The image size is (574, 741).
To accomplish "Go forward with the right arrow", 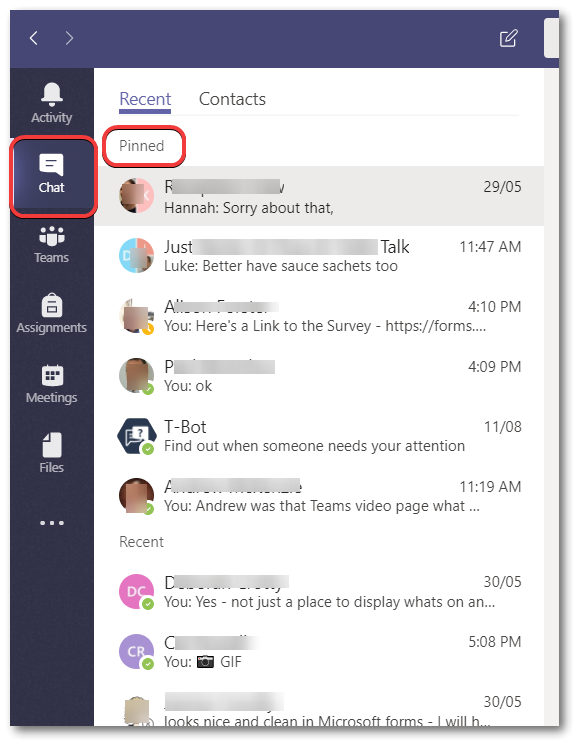I will 69,38.
